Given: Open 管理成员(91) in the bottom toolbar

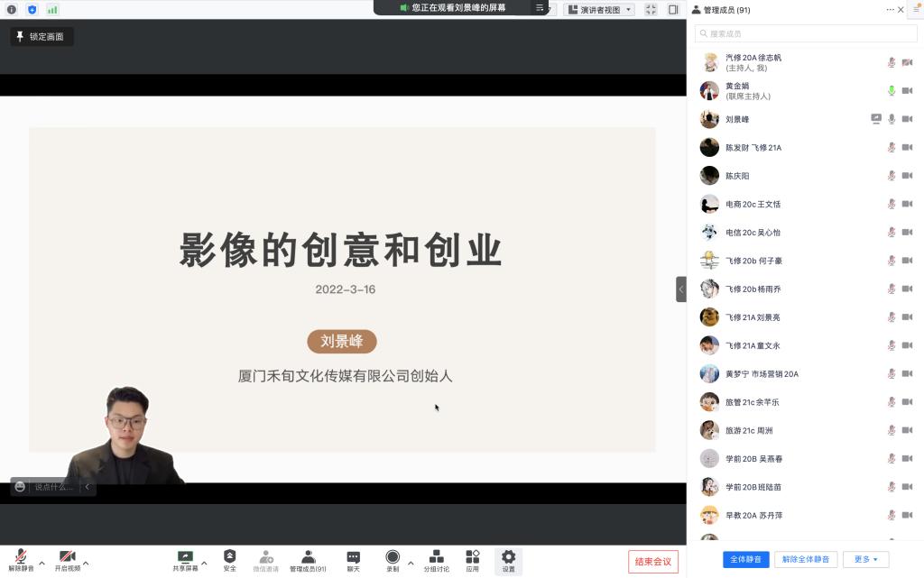Looking at the screenshot, I should (308, 560).
